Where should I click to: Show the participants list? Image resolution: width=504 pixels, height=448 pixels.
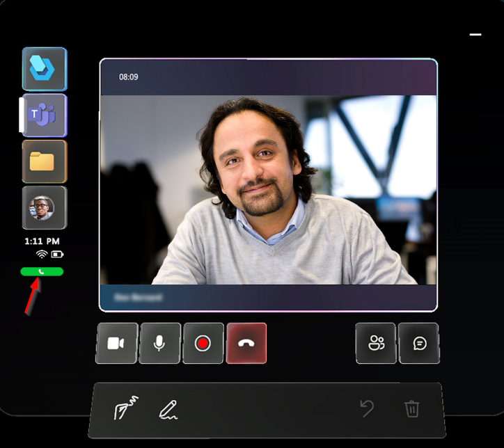click(x=376, y=344)
